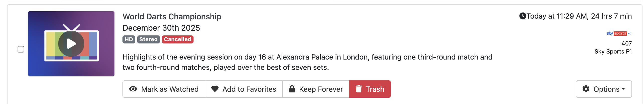Screen dimensions: 644x104
Task: Tick the checkbox to select this recording
Action: tap(21, 49)
